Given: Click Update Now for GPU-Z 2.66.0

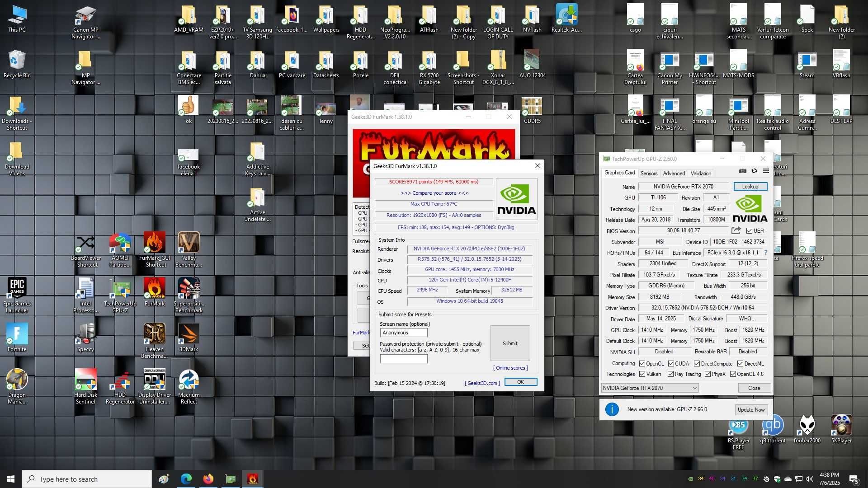Looking at the screenshot, I should pos(751,410).
